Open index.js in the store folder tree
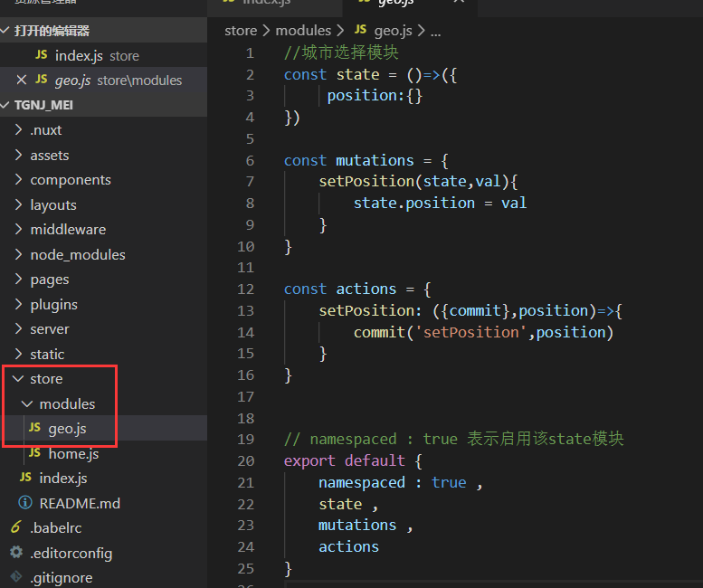The height and width of the screenshot is (588, 703). [62, 478]
